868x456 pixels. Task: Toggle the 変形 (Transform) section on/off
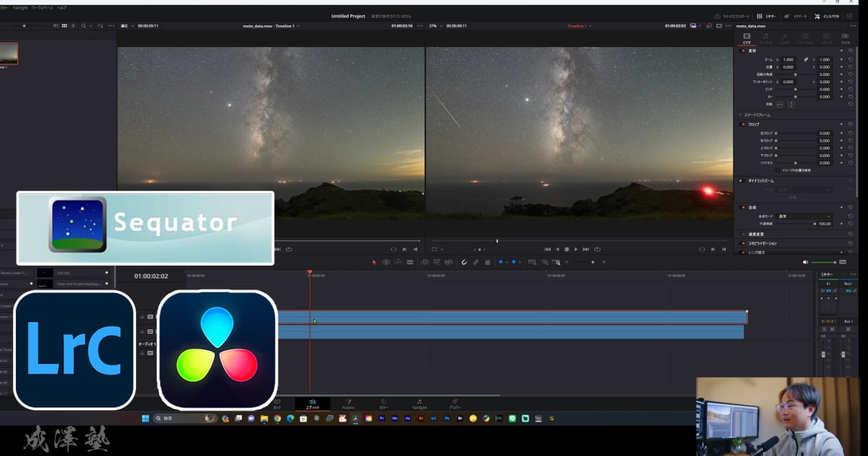[x=743, y=51]
